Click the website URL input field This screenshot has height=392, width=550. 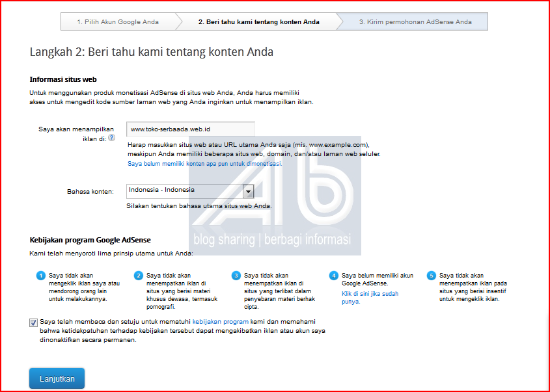[x=191, y=129]
